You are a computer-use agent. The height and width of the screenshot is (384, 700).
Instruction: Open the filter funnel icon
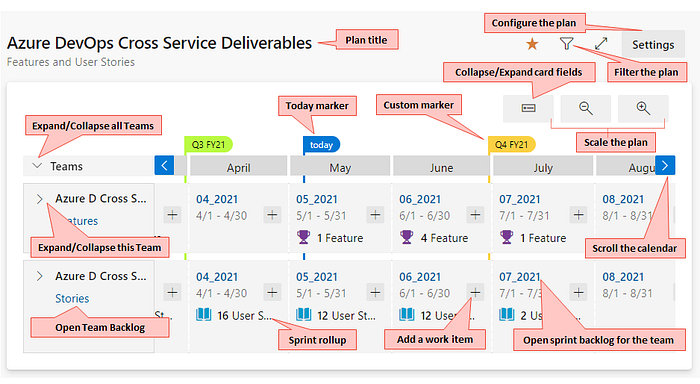[x=566, y=43]
